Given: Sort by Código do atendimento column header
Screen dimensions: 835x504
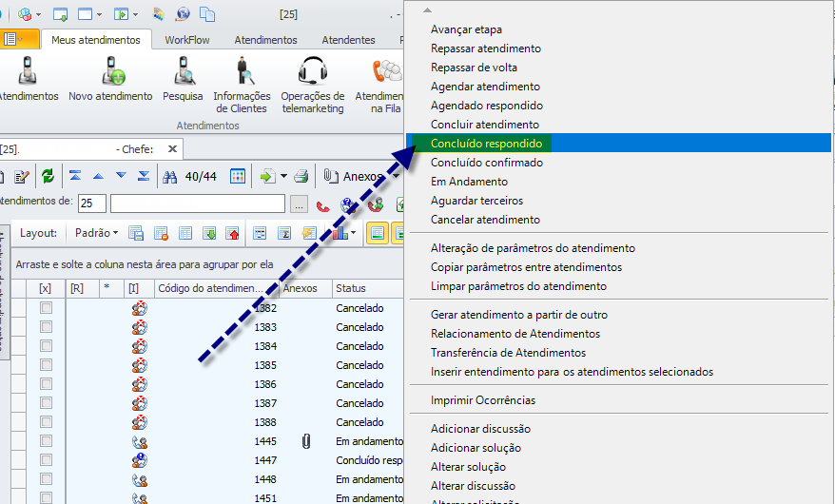Looking at the screenshot, I should pyautogui.click(x=216, y=288).
